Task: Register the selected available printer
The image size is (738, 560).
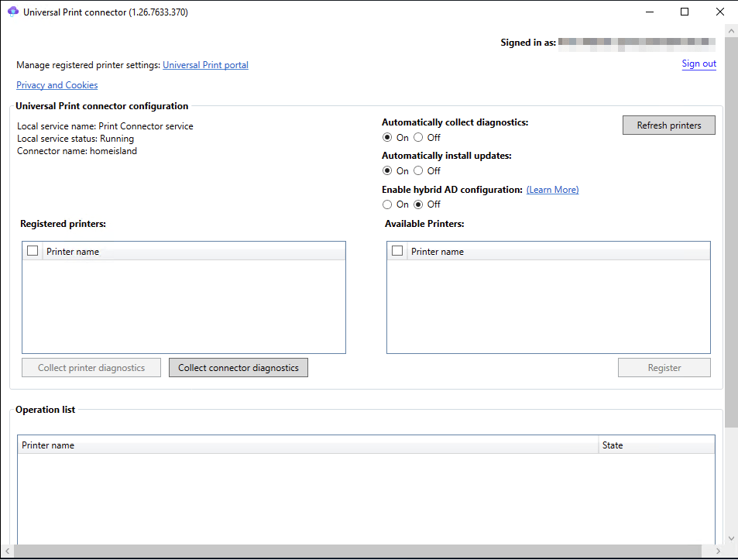Action: (664, 367)
